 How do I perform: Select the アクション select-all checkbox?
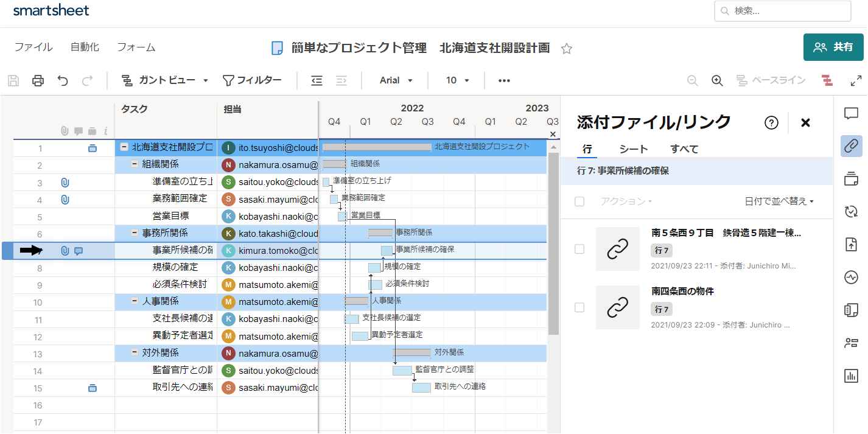[x=579, y=201]
